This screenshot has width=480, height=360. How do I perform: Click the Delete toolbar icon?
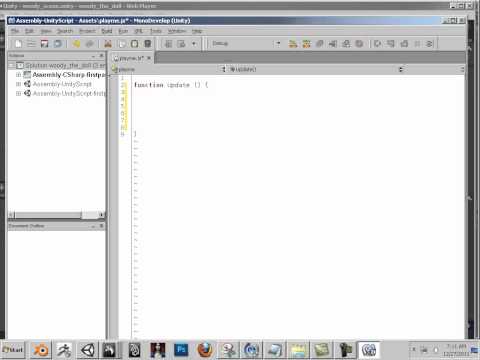(x=148, y=44)
